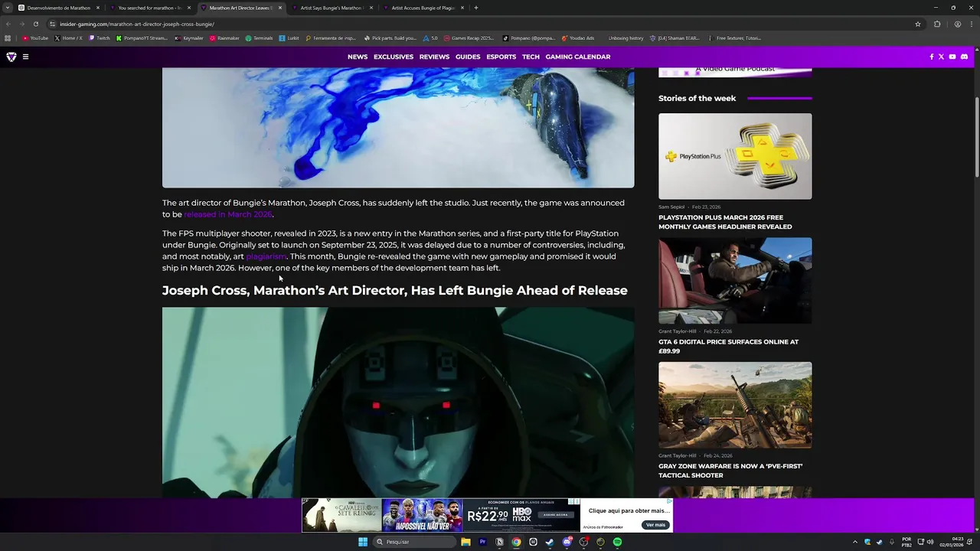Open author Sam Sepiol's page
980x551 pixels.
[671, 207]
